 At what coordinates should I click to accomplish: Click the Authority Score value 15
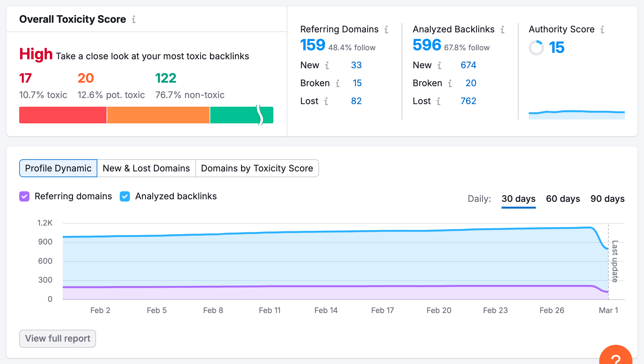(x=557, y=48)
